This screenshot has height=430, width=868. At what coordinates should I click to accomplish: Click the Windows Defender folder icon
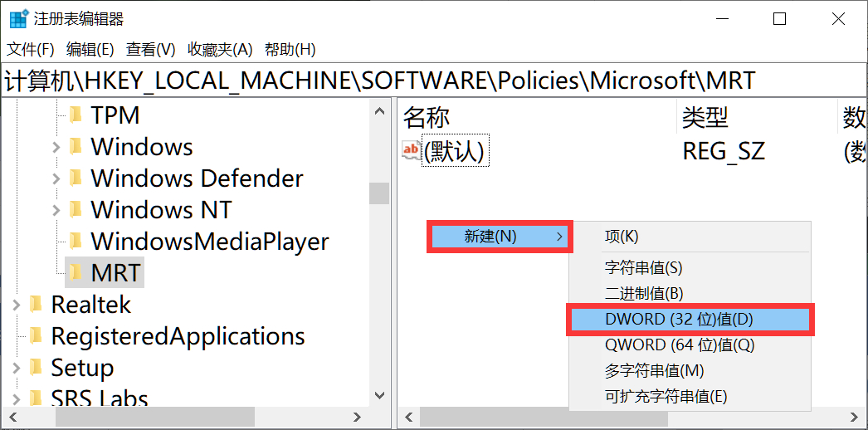(76, 178)
